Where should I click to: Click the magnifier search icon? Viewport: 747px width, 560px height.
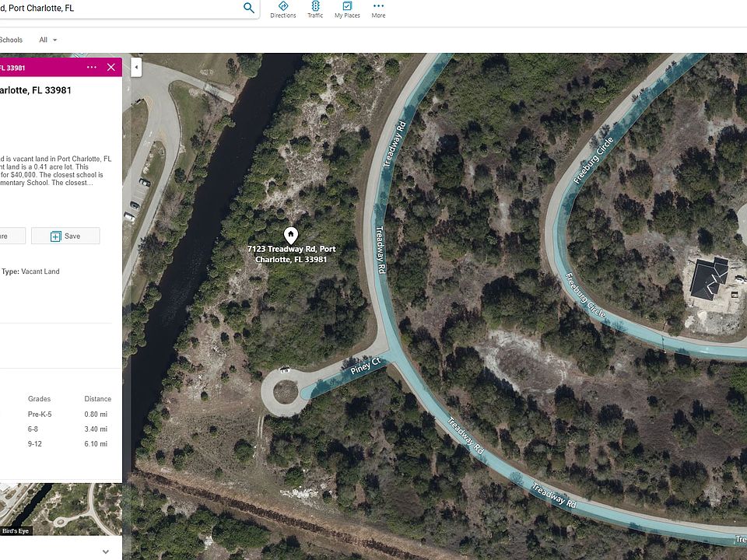click(x=249, y=8)
